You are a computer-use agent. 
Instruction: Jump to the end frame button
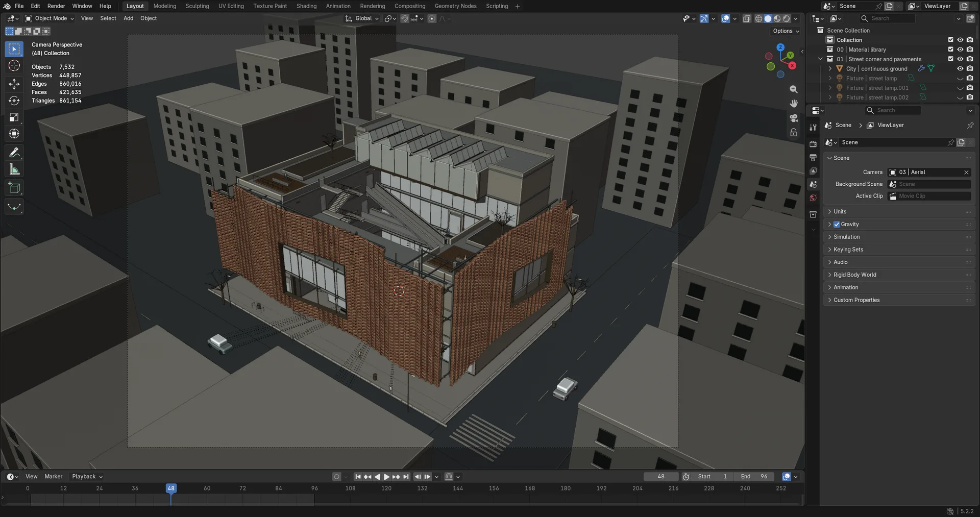(406, 477)
